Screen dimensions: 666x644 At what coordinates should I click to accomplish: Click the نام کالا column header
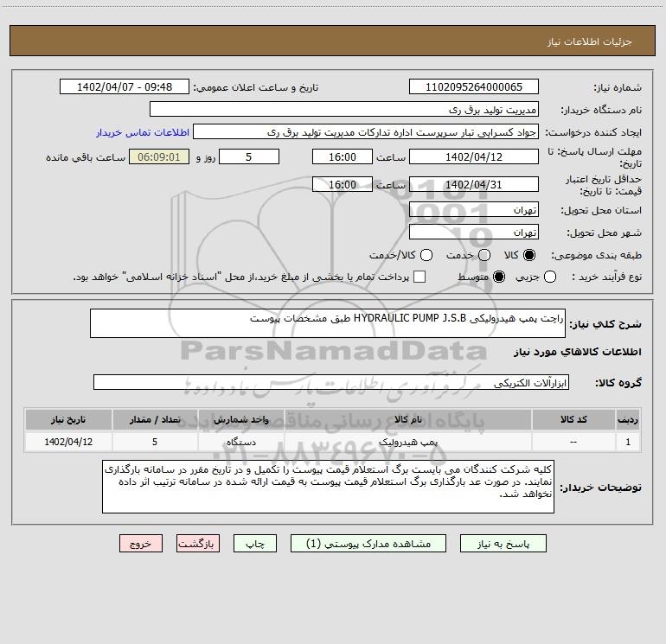click(x=408, y=420)
